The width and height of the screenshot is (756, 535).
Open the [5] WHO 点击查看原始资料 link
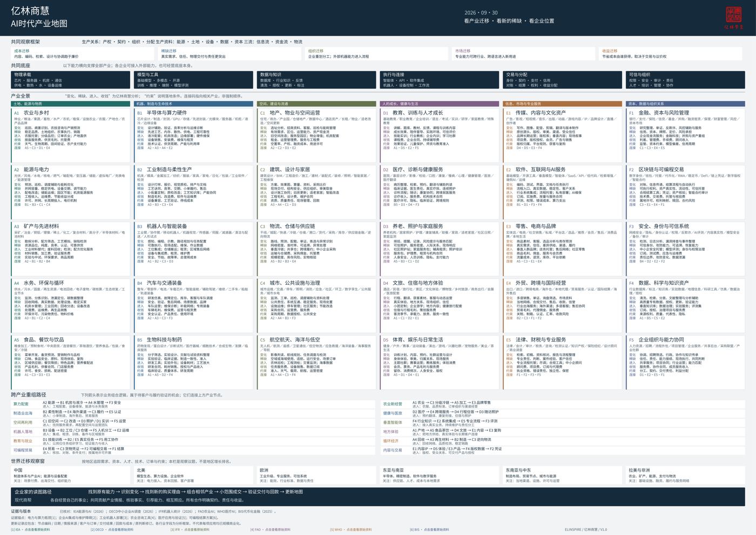pos(351,530)
